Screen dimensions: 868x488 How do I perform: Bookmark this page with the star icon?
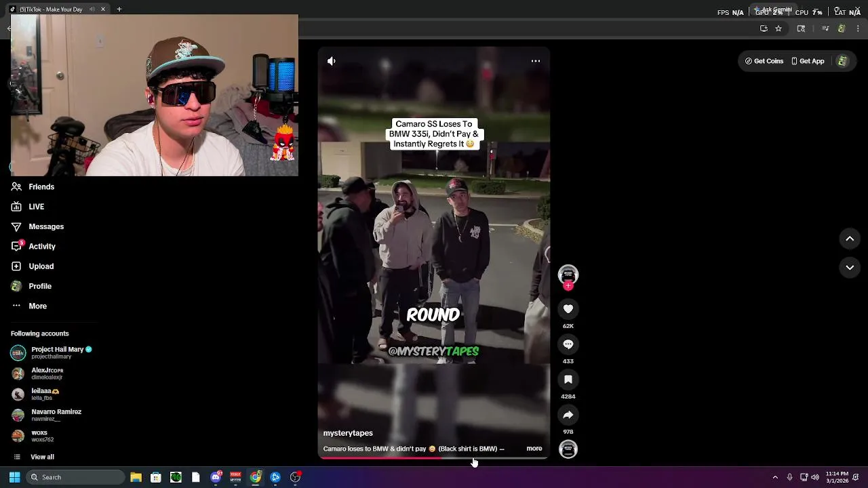point(778,28)
